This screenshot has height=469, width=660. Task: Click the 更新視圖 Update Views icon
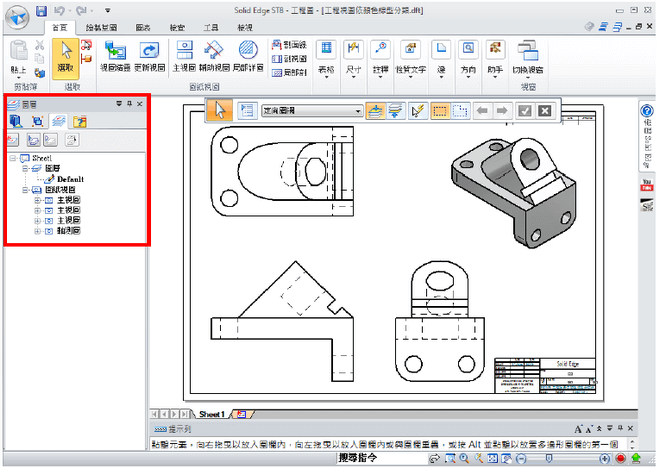click(149, 56)
